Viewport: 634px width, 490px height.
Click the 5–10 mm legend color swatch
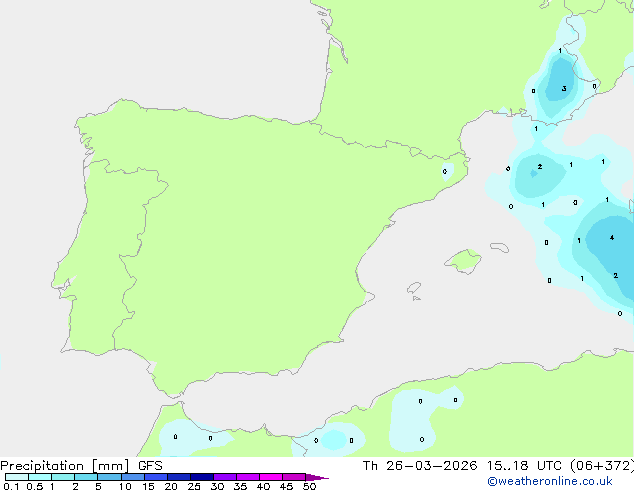click(x=109, y=477)
